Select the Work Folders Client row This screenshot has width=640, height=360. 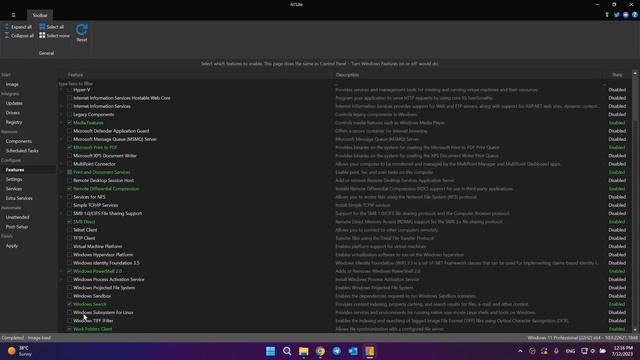pos(92,329)
